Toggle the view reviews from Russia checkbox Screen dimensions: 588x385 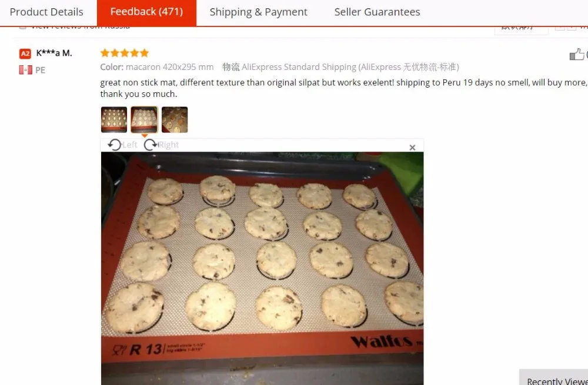[22, 26]
